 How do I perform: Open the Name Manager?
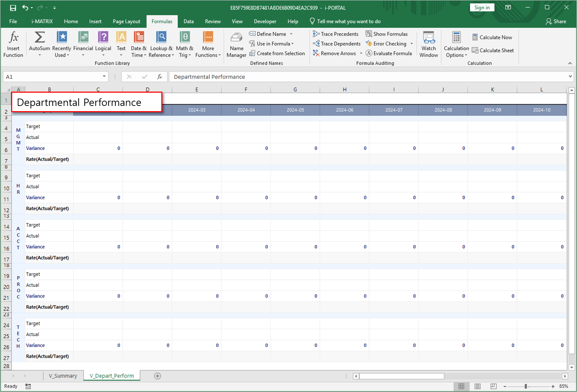[x=236, y=44]
